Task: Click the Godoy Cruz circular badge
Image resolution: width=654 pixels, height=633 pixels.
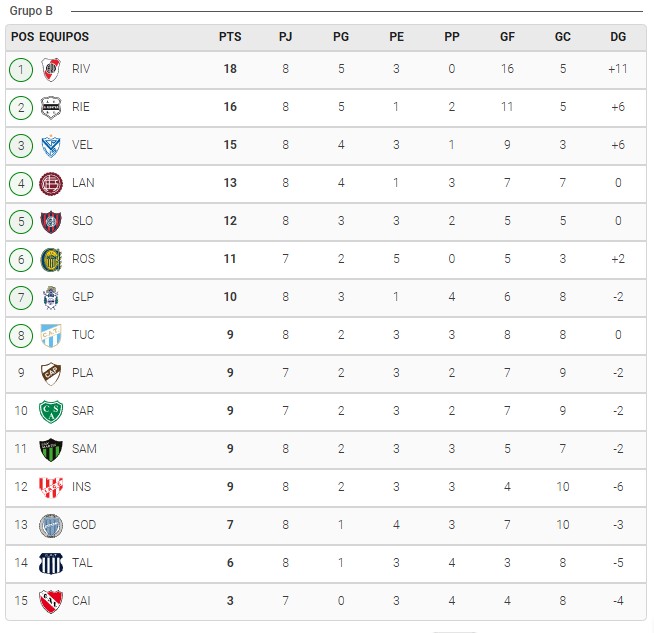Action: point(51,525)
